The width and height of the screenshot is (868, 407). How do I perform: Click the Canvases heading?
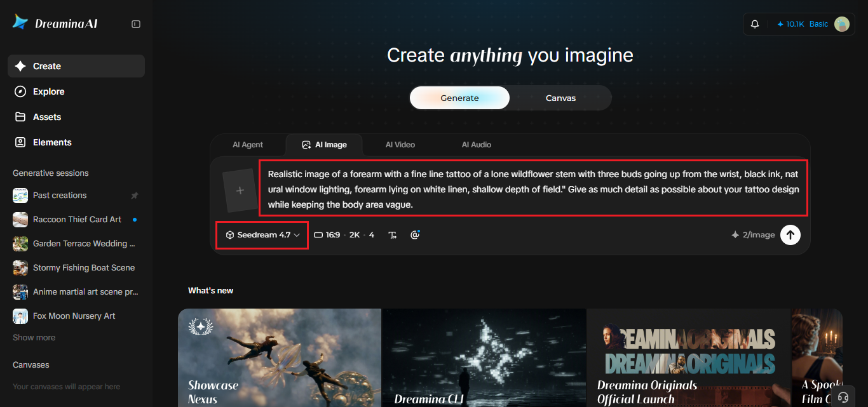pyautogui.click(x=31, y=365)
